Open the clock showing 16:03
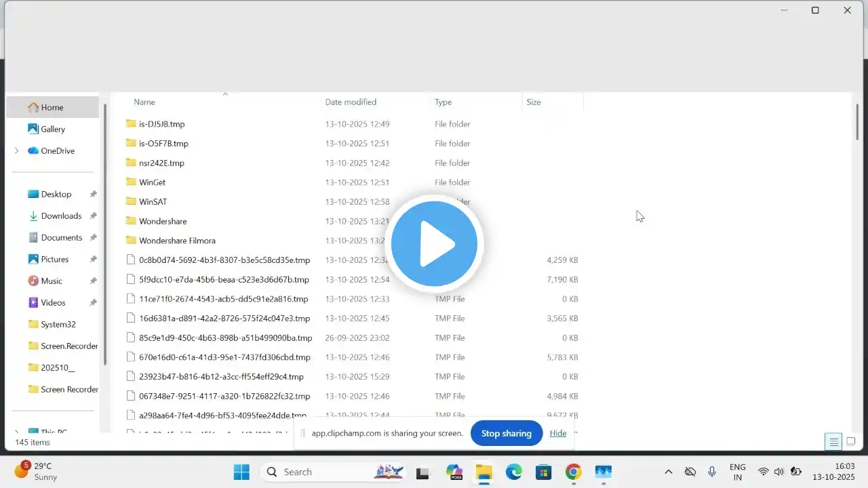Viewport: 868px width, 488px height. click(835, 472)
